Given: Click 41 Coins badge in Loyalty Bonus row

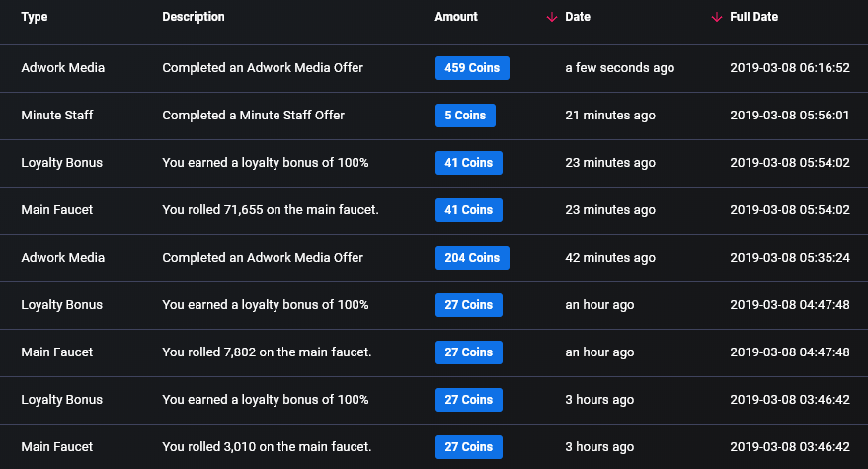Looking at the screenshot, I should click(469, 163).
